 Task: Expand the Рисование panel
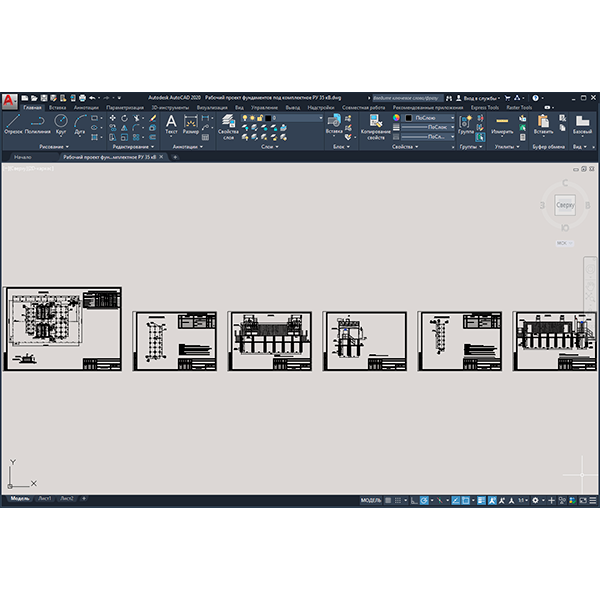(x=54, y=147)
